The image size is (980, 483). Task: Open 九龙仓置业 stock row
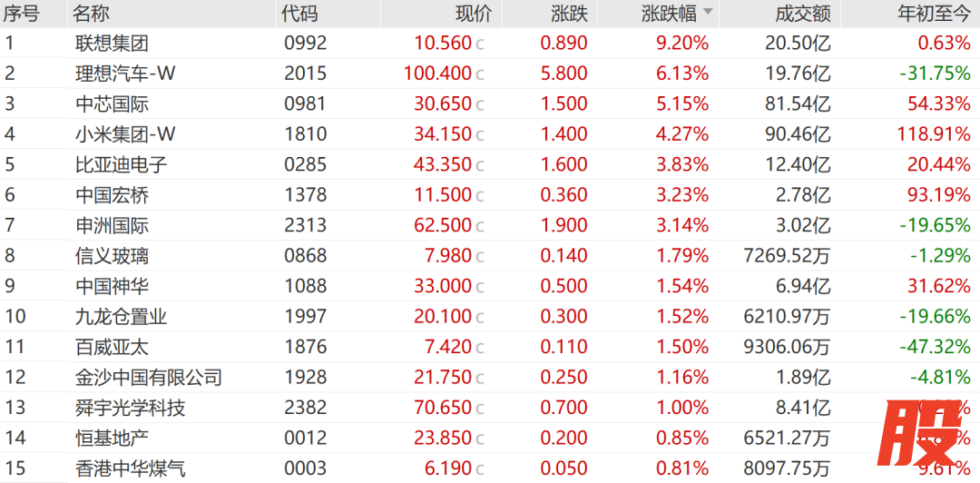click(121, 317)
